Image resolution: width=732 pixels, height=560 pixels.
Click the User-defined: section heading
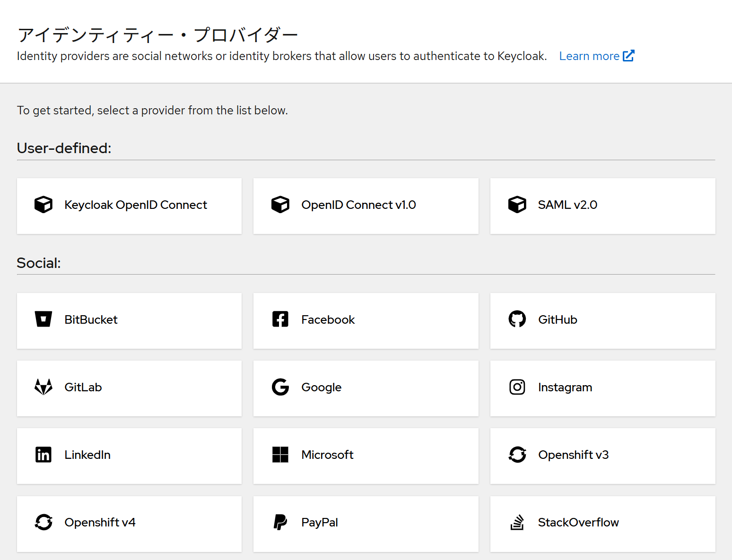pos(64,148)
